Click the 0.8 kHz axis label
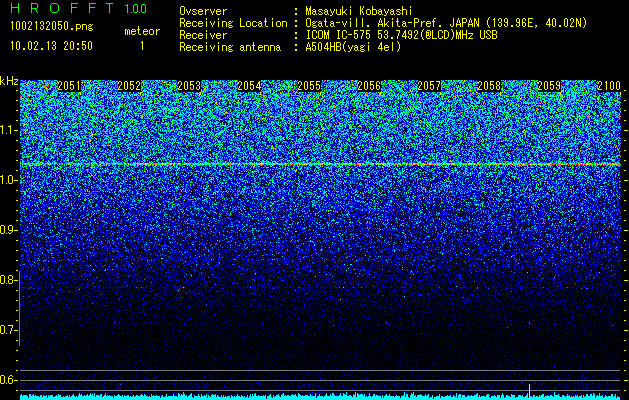The width and height of the screenshot is (629, 400). (7, 280)
